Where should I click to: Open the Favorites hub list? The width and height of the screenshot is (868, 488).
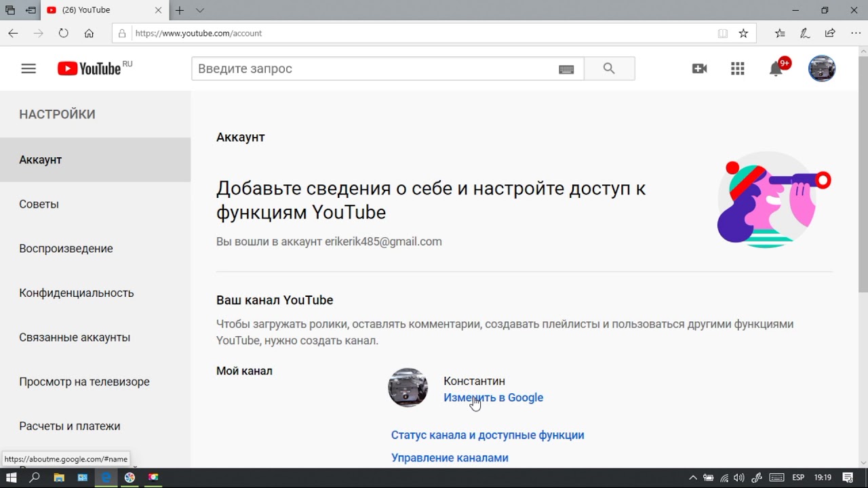click(x=780, y=33)
